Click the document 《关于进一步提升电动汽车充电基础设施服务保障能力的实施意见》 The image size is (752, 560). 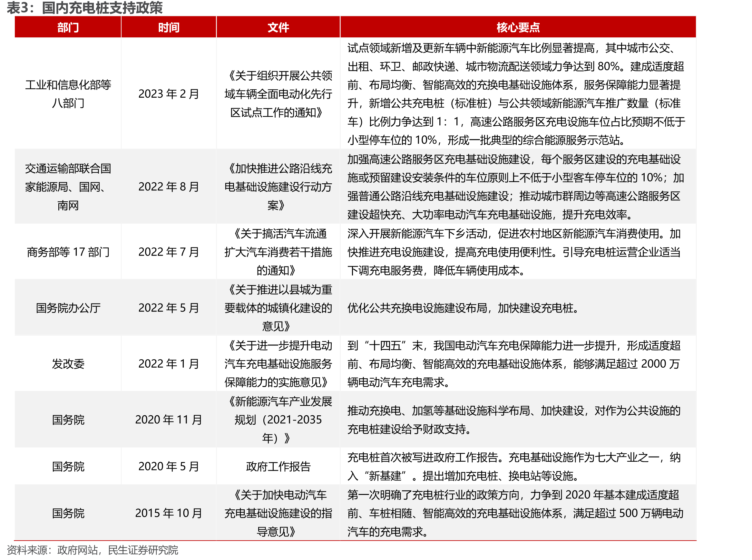coord(278,364)
